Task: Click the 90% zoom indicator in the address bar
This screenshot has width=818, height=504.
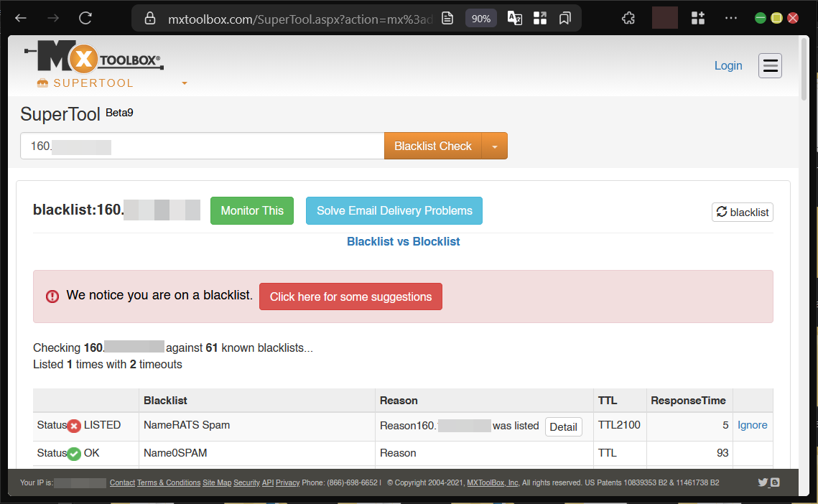Action: pyautogui.click(x=480, y=17)
